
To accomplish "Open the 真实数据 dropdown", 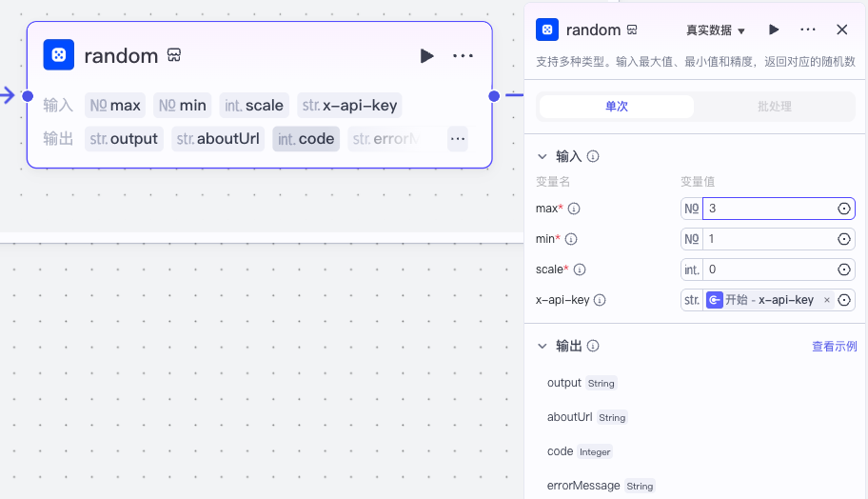I will tap(716, 30).
